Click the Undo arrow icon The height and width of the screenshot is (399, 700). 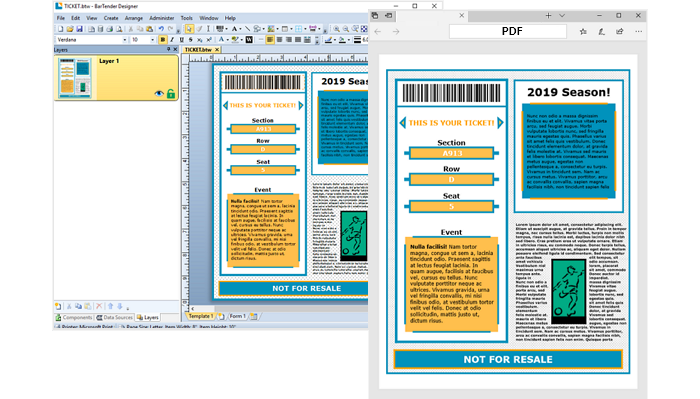(161, 29)
